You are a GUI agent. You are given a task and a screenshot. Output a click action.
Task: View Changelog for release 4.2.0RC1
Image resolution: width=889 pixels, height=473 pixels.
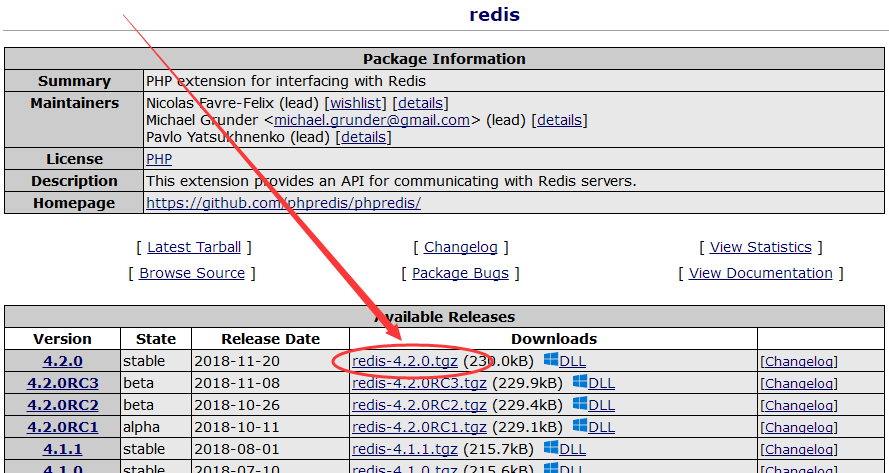click(799, 428)
